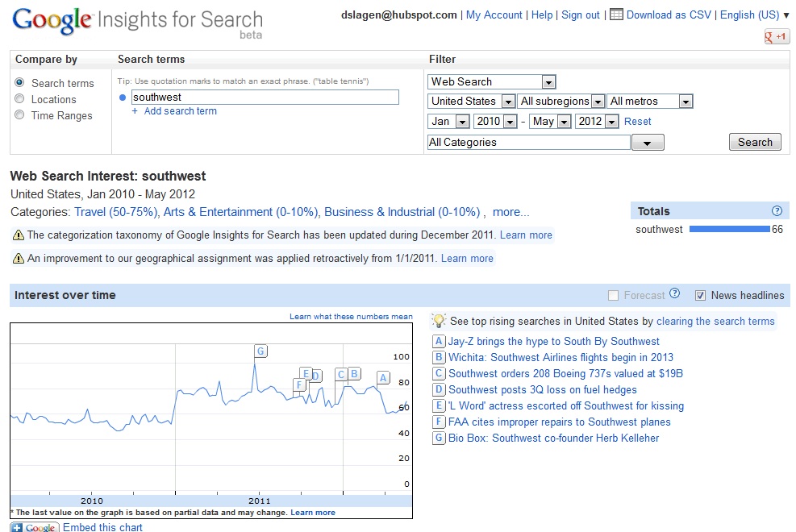Select the Locations radio button
Image resolution: width=796 pixels, height=532 pixels.
[x=20, y=98]
